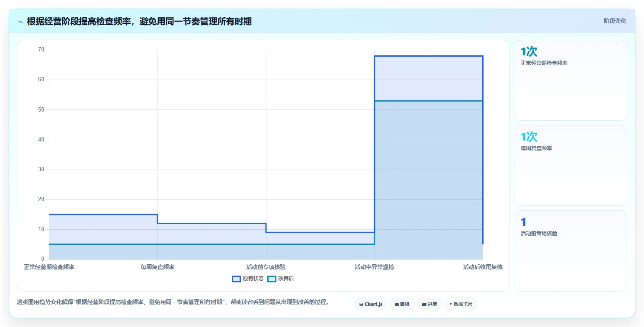
Task: Toggle the 原有状态 legend item
Action: click(248, 279)
